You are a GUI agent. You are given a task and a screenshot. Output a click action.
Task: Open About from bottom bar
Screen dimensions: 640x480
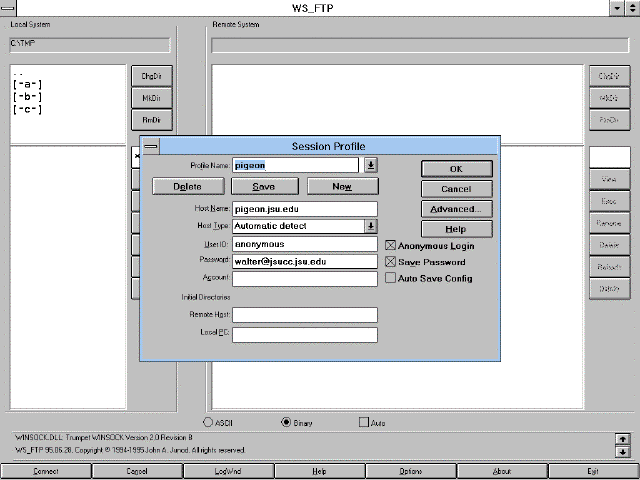tap(502, 471)
